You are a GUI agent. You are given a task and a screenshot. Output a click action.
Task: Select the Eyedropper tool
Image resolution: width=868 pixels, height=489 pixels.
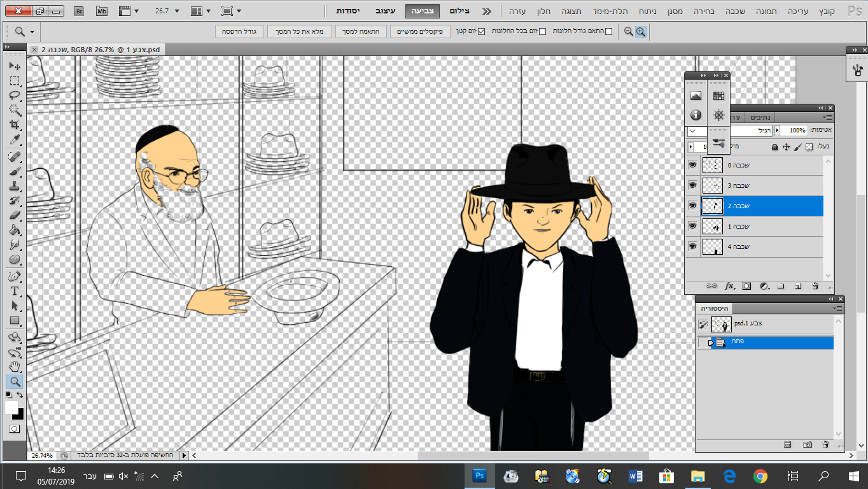15,139
